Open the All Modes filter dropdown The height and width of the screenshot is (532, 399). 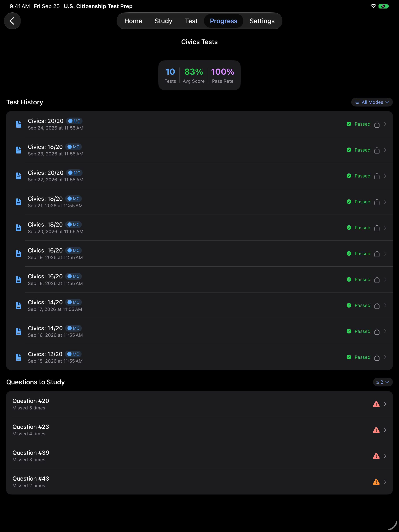372,102
